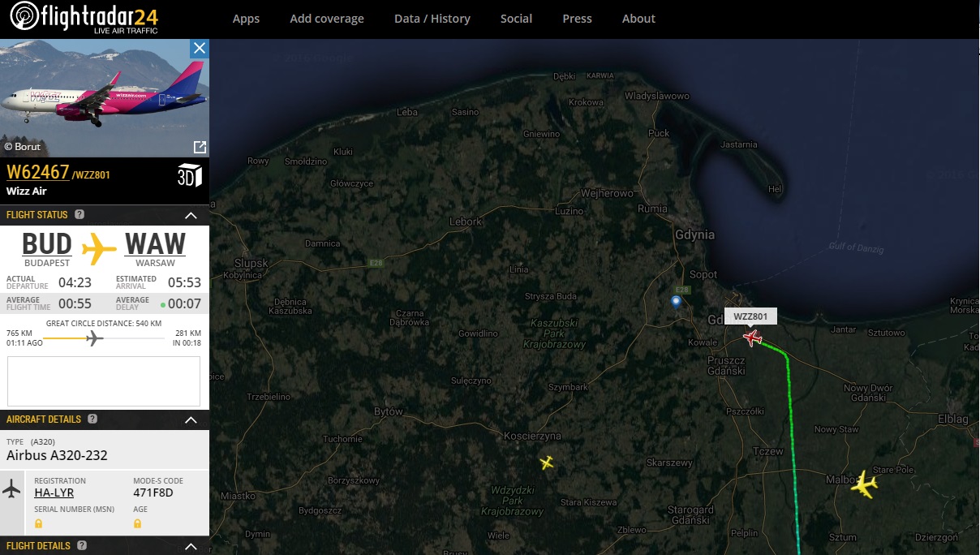
Task: Open Flight Status help icon
Action: tap(80, 215)
